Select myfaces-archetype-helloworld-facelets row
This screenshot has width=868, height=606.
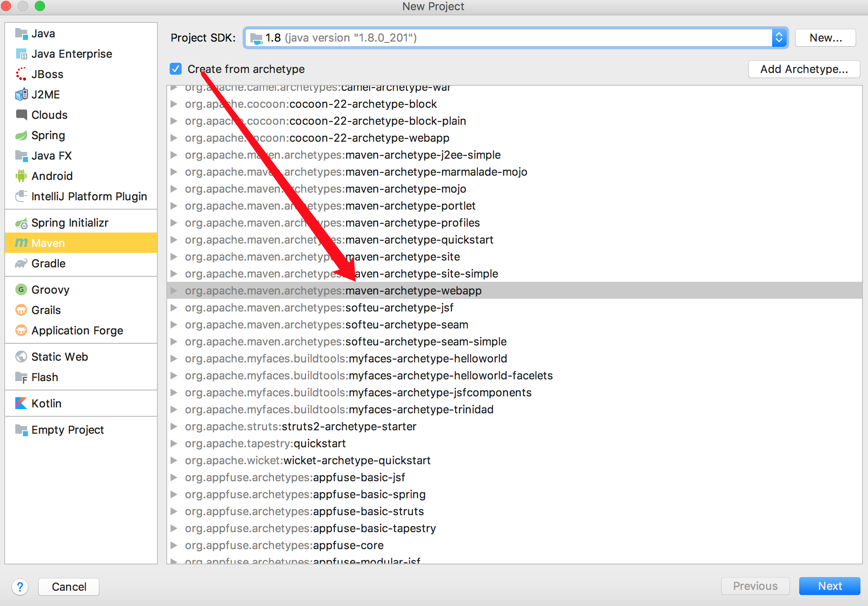(515, 375)
